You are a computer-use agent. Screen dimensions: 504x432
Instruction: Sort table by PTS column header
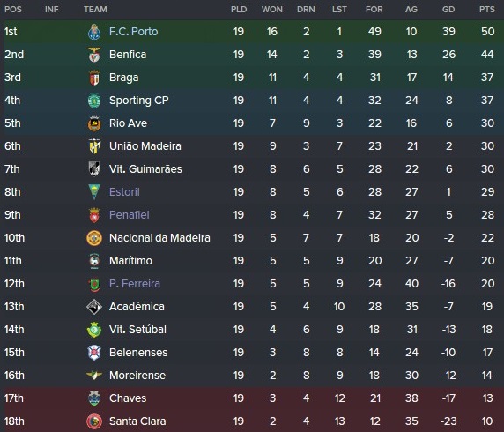(x=487, y=10)
